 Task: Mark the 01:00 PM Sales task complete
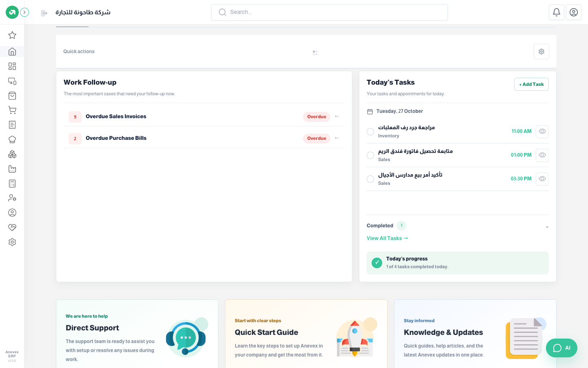[370, 155]
